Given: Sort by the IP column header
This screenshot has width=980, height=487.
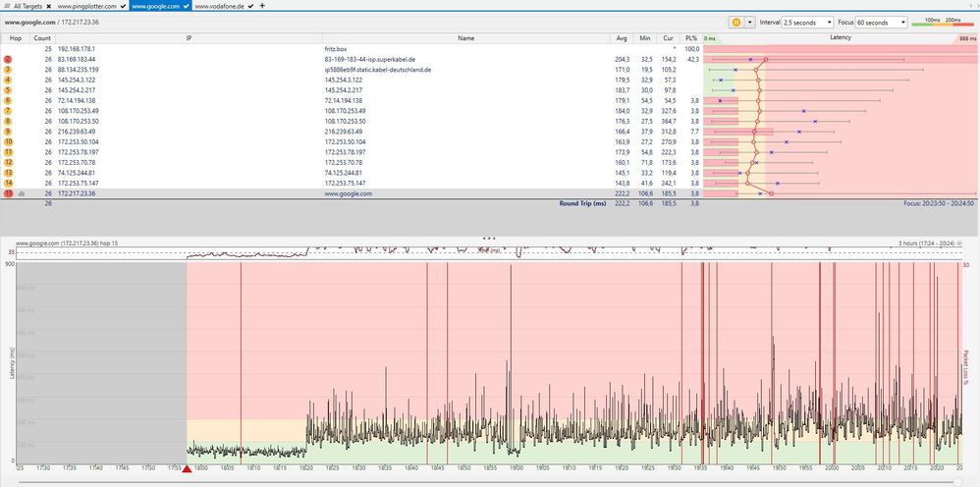Looking at the screenshot, I should coord(189,38).
